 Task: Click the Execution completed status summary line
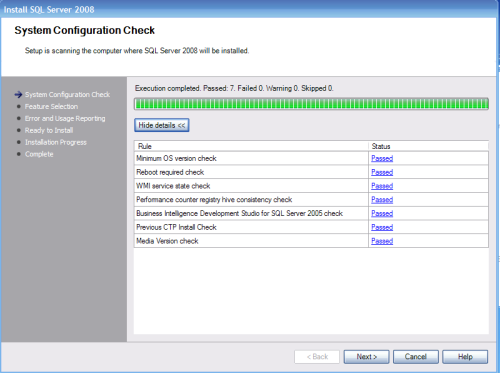point(234,88)
